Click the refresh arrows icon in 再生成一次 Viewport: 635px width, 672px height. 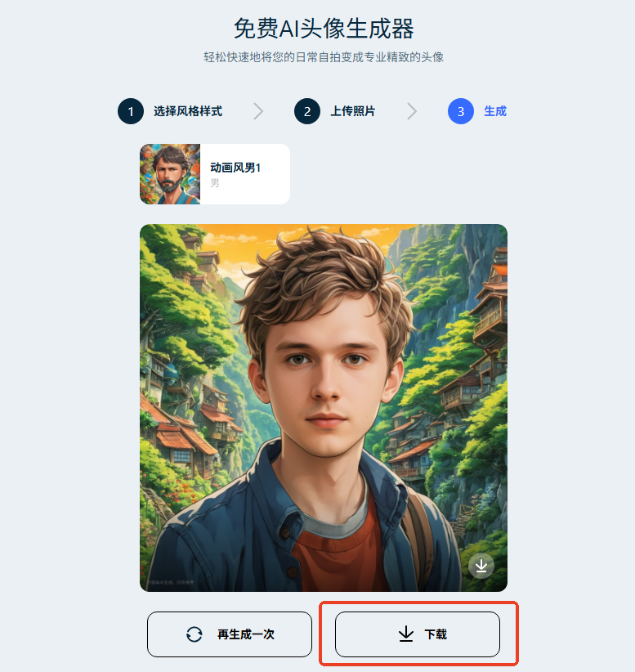(x=195, y=634)
